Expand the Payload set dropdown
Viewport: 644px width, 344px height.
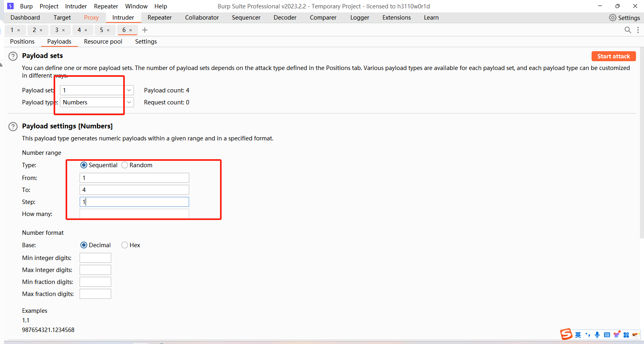click(129, 90)
